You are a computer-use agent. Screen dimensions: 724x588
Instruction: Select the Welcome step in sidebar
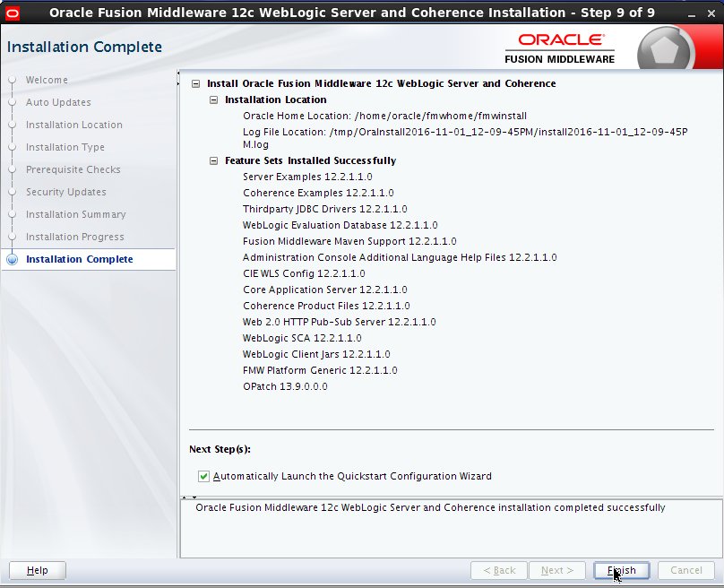[47, 80]
